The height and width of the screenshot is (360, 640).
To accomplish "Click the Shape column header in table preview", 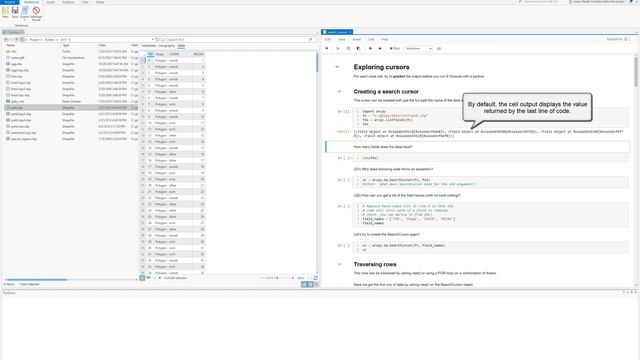I will (x=160, y=54).
